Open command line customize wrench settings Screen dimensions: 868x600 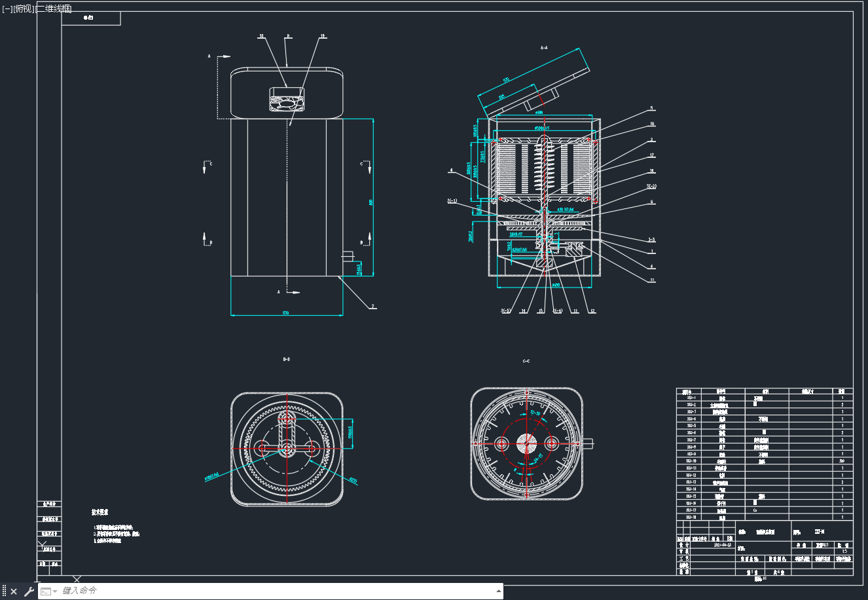tap(28, 591)
